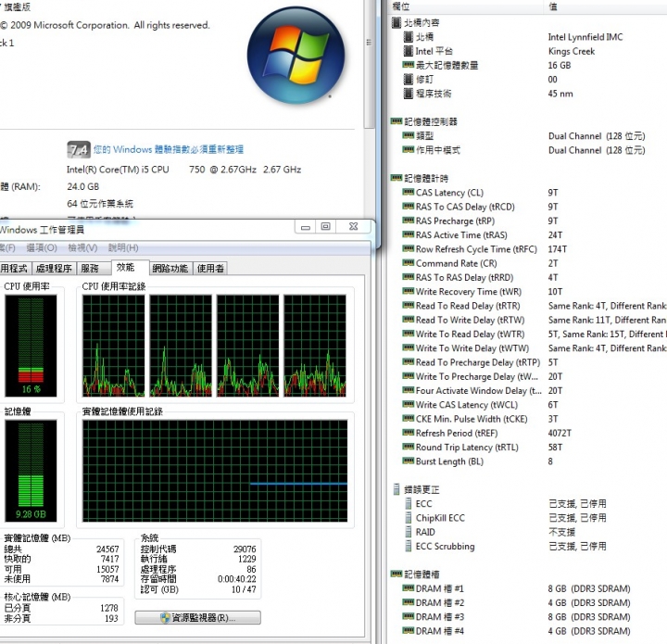Open the 網路功能 tab
Image resolution: width=667 pixels, height=644 pixels.
click(170, 269)
